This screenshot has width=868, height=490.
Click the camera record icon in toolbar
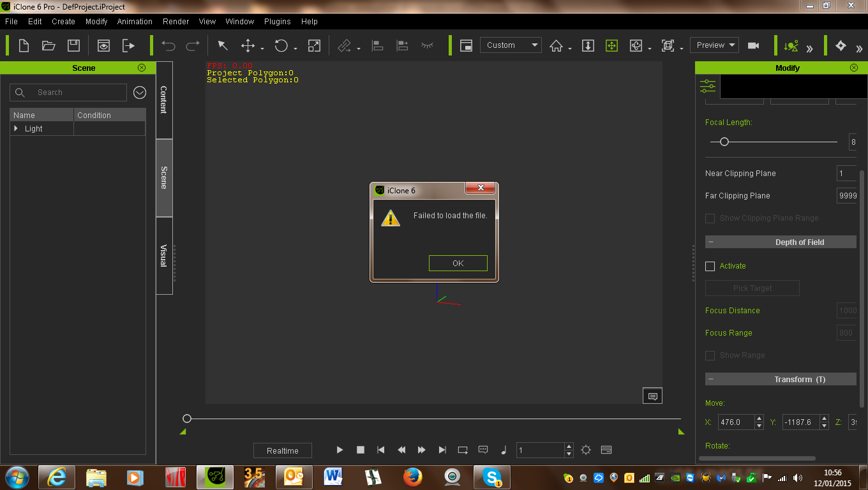753,45
